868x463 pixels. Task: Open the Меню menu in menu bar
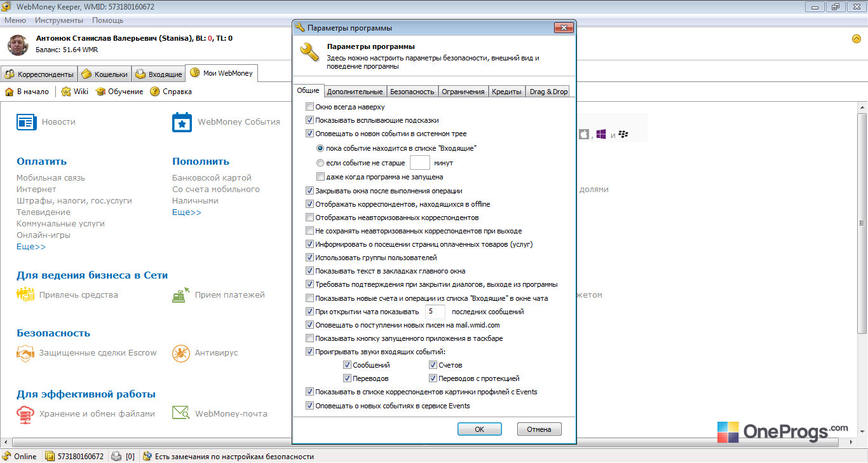15,20
